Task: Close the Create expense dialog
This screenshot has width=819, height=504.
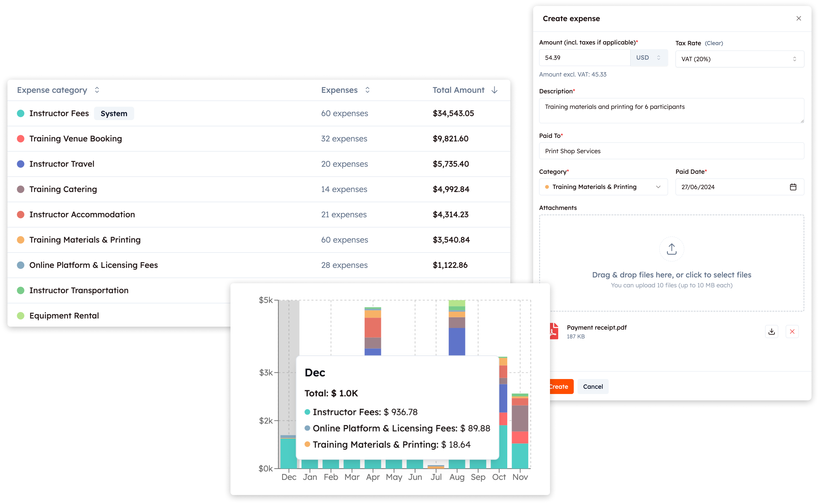Action: click(x=799, y=18)
